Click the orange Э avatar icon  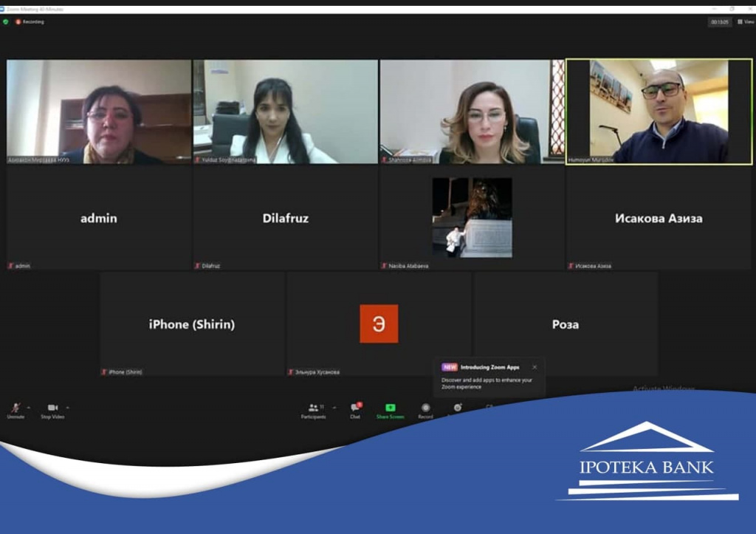tap(379, 324)
